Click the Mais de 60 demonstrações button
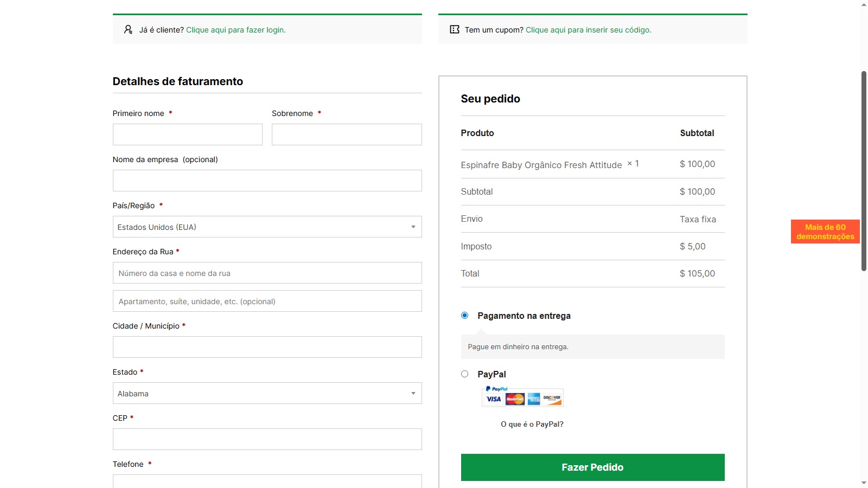 (x=825, y=232)
